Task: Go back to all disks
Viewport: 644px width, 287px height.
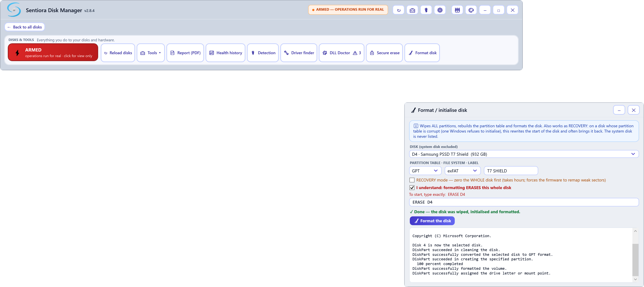Action: [x=25, y=27]
